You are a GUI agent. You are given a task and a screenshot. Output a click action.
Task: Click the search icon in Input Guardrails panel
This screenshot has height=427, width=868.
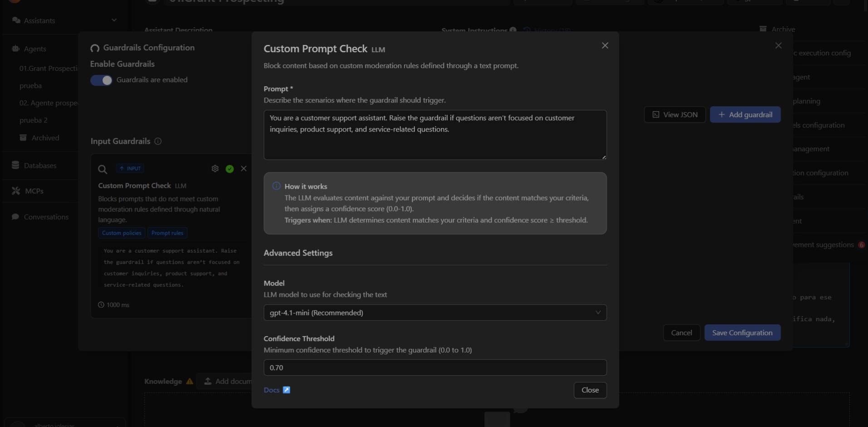[102, 169]
